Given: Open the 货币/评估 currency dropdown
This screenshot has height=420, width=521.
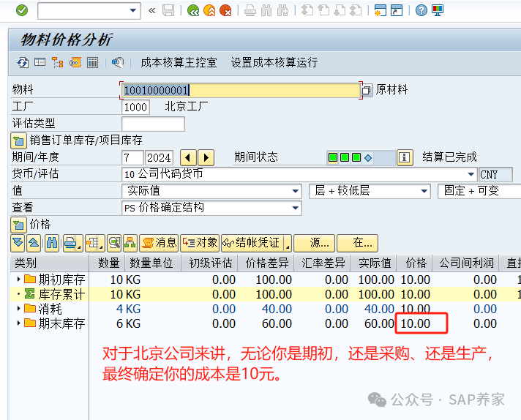Looking at the screenshot, I should click(471, 174).
